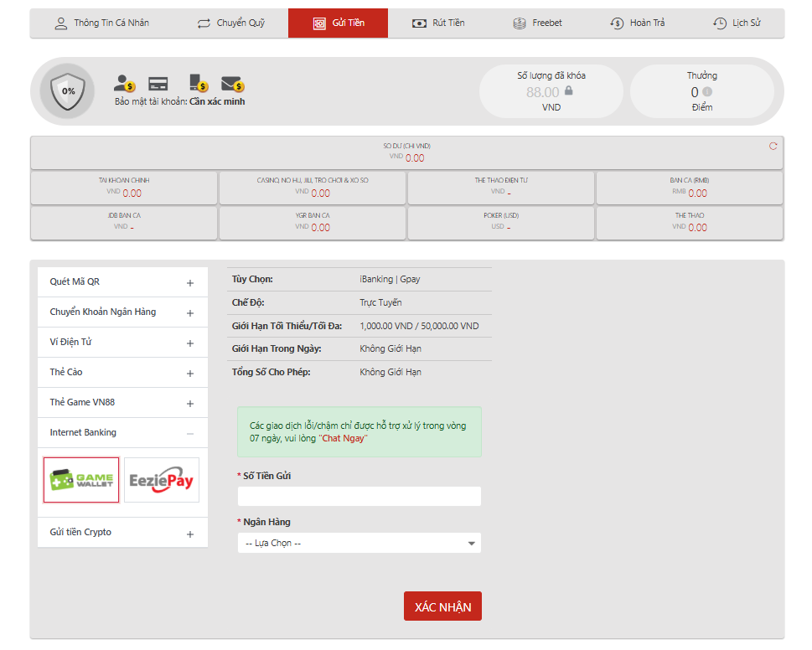Click the Số lượng đã khóa label

(551, 75)
